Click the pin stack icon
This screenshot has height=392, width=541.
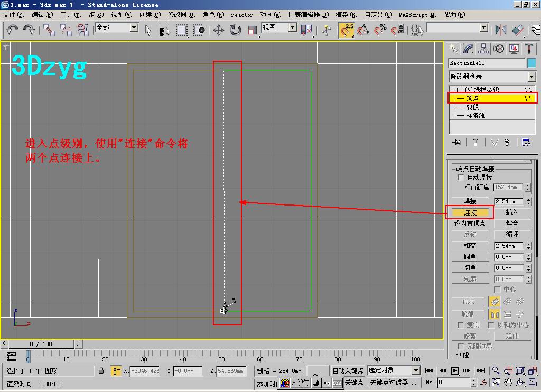click(456, 143)
